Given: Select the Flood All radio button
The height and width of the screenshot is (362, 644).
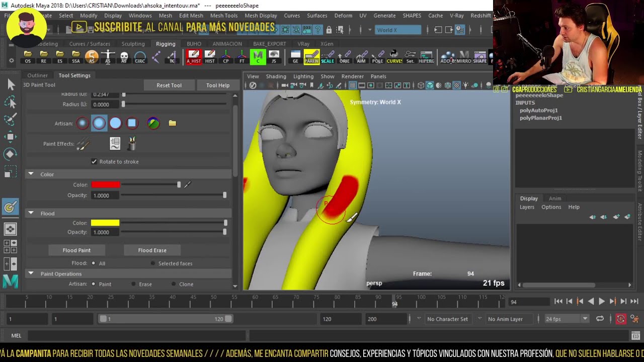Looking at the screenshot, I should pos(94,263).
